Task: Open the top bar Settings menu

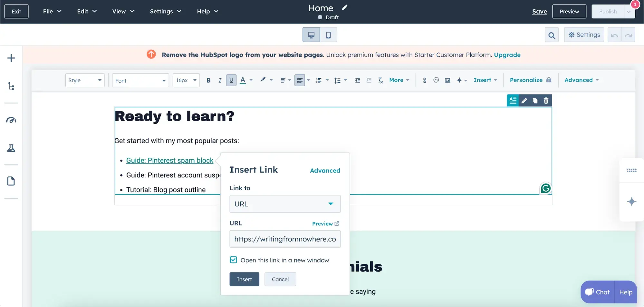Action: [166, 11]
